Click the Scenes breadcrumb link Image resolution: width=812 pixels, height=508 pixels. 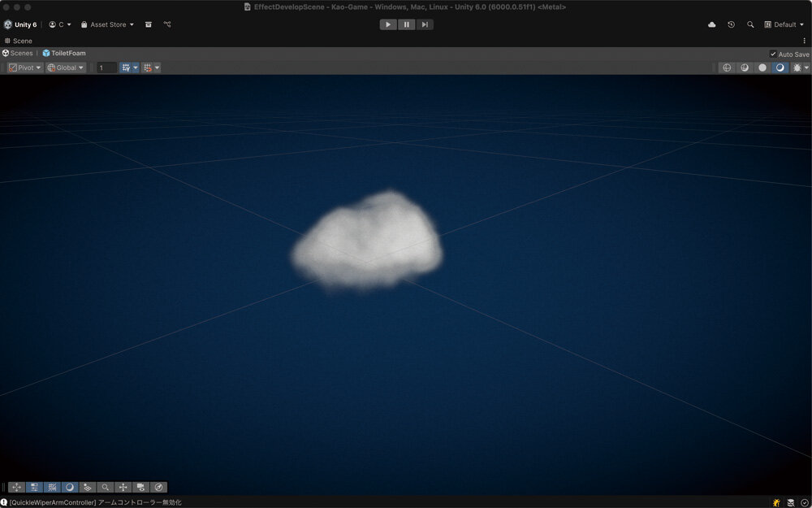[x=18, y=53]
